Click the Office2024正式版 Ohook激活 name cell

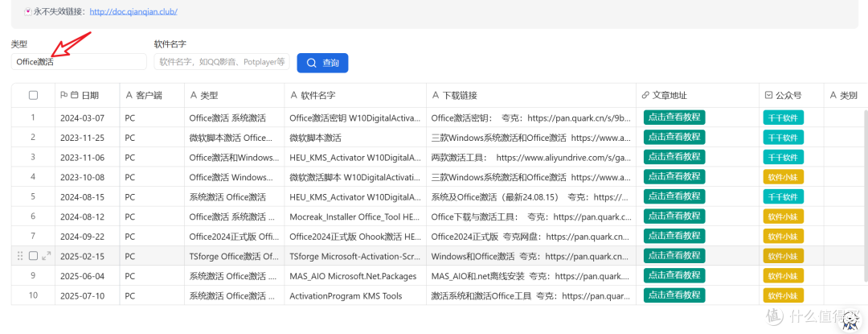click(355, 237)
